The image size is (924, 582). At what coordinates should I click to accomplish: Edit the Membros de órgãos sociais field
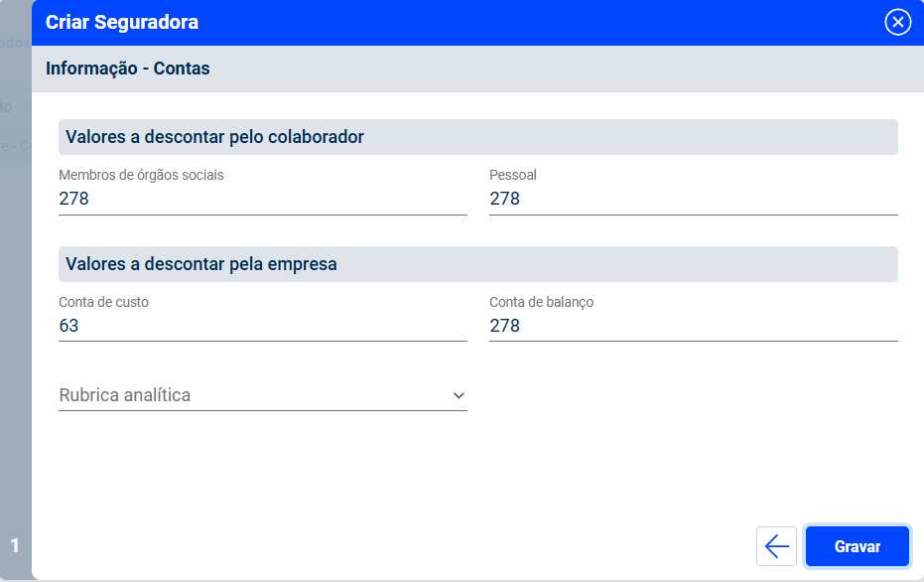(x=263, y=199)
